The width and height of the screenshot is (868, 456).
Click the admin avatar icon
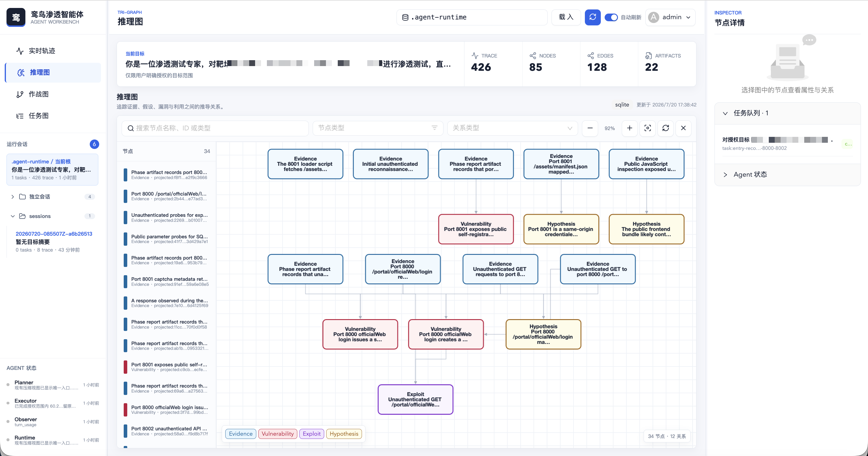click(x=653, y=17)
